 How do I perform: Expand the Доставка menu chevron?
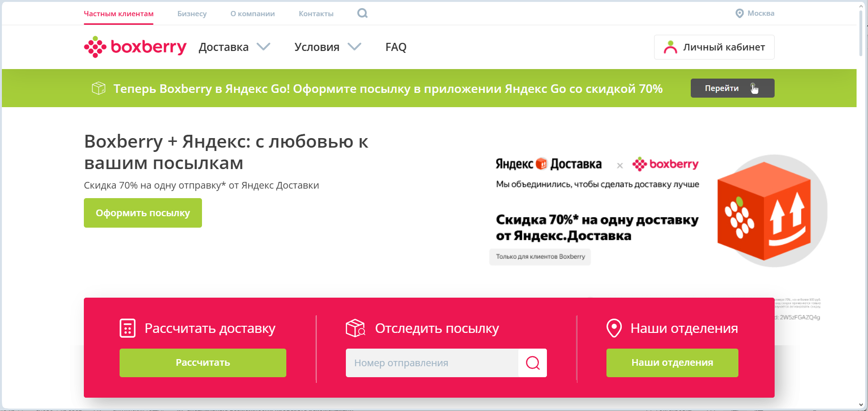[263, 47]
